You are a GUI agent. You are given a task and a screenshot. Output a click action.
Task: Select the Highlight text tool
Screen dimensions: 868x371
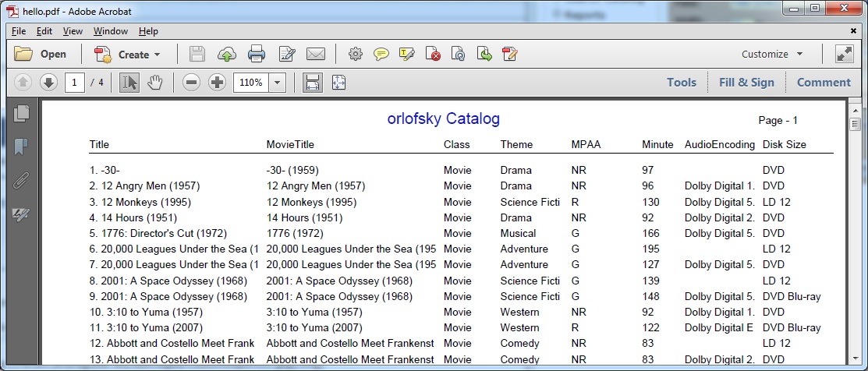coord(407,55)
